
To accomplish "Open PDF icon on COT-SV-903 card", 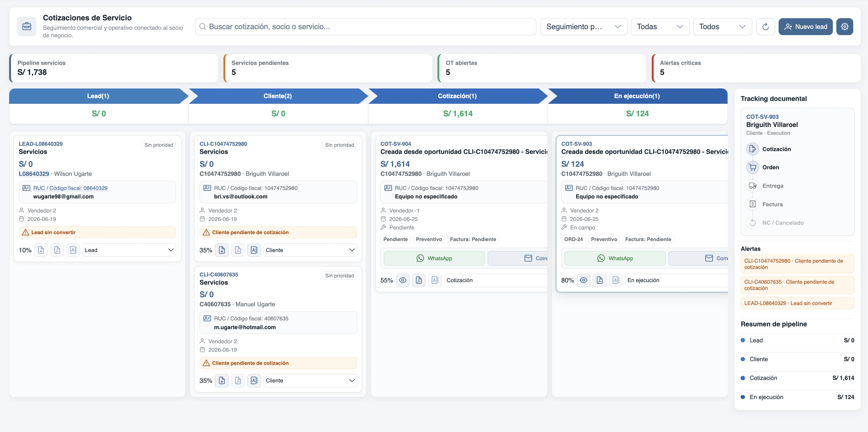I will coord(599,280).
